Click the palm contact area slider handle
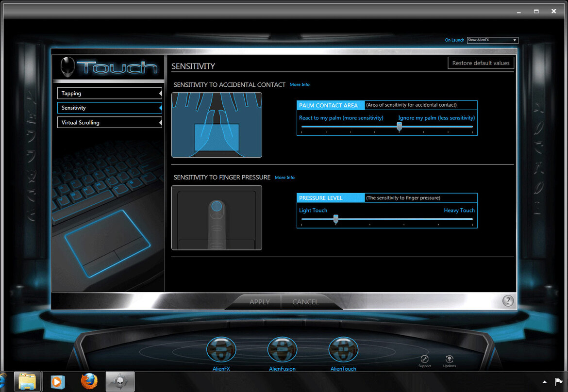Screen dimensions: 568x392 (399, 127)
